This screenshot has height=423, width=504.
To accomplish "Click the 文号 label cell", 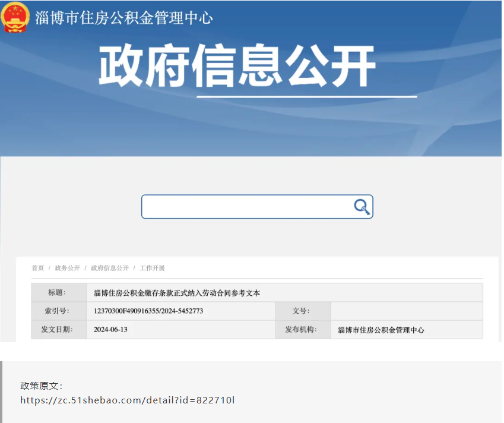I will pyautogui.click(x=302, y=311).
